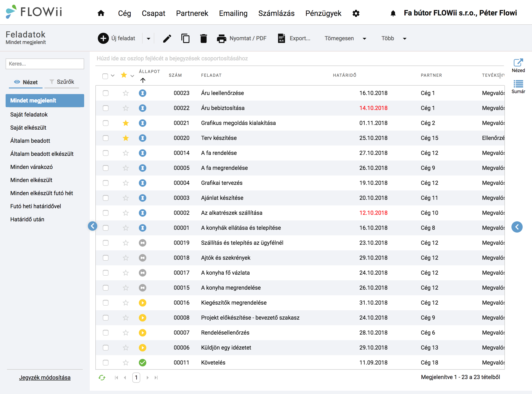Click the FLOWii logo
This screenshot has width=532, height=394.
34,11
